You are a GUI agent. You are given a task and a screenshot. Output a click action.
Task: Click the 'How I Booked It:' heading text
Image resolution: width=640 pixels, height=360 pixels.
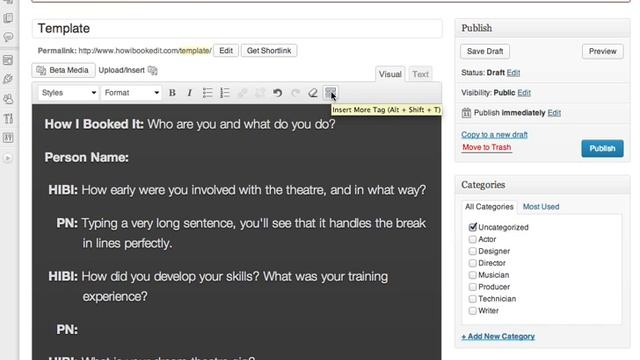94,124
